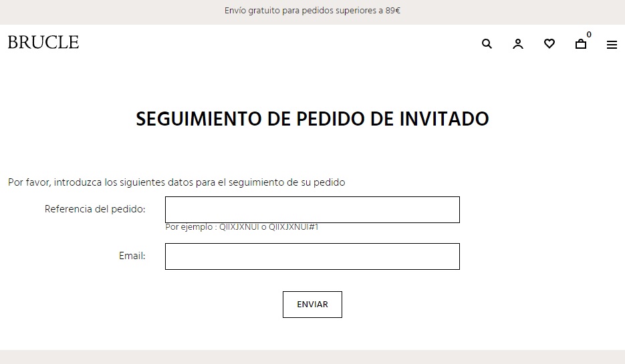Screen dimensions: 625x364
Task: Click the "Por favor, introduzca" instruction text
Action: (176, 182)
